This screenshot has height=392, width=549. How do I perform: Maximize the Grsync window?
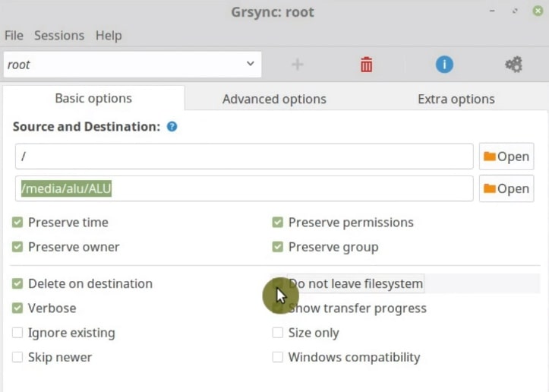tap(515, 11)
